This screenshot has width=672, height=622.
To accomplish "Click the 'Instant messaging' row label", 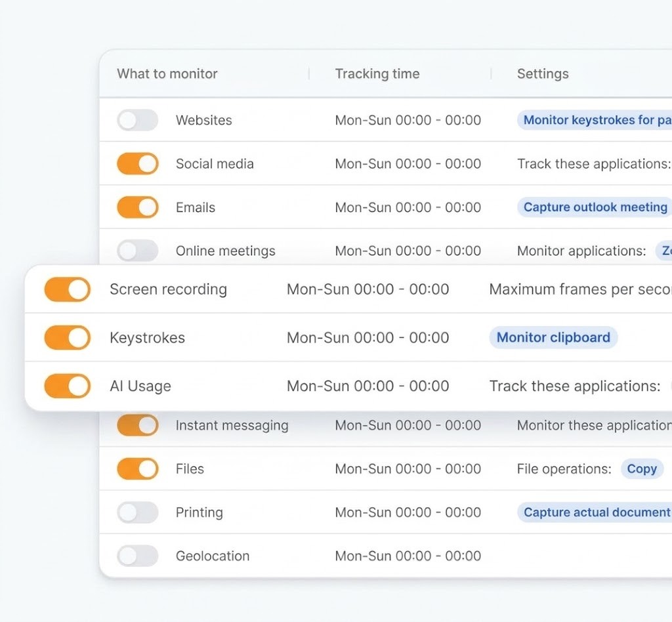I will pyautogui.click(x=232, y=425).
